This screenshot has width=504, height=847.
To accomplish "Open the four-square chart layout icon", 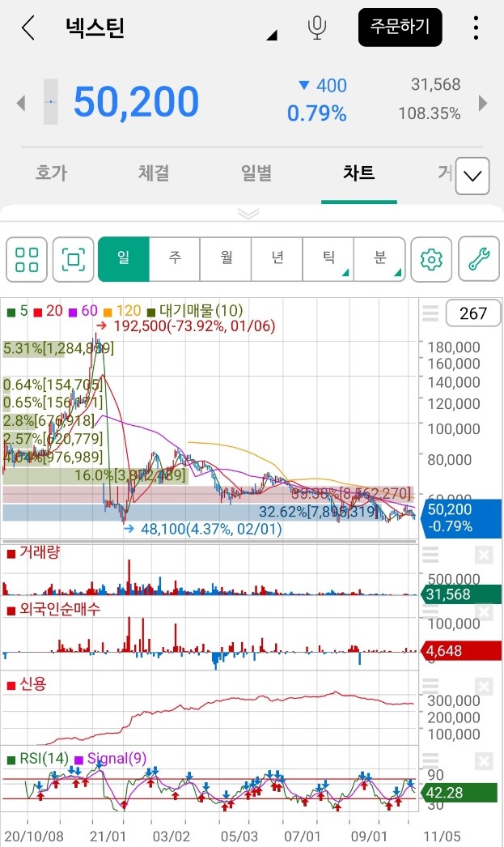I will 27,259.
